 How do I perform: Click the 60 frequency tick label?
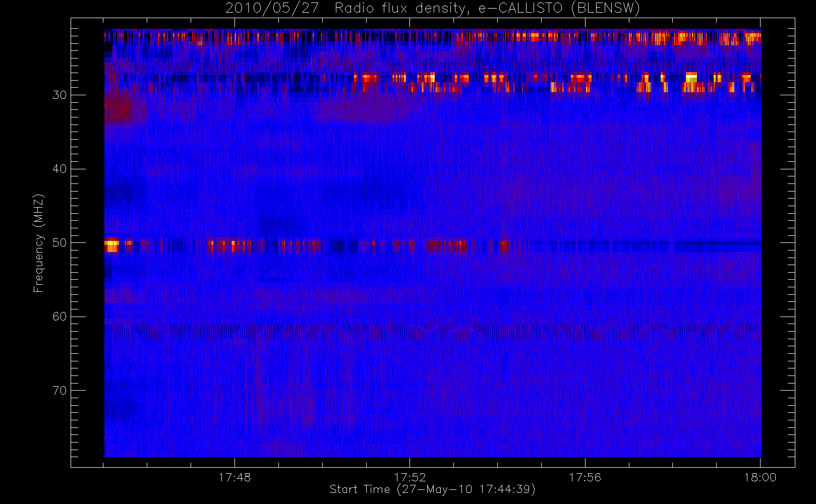(x=60, y=317)
